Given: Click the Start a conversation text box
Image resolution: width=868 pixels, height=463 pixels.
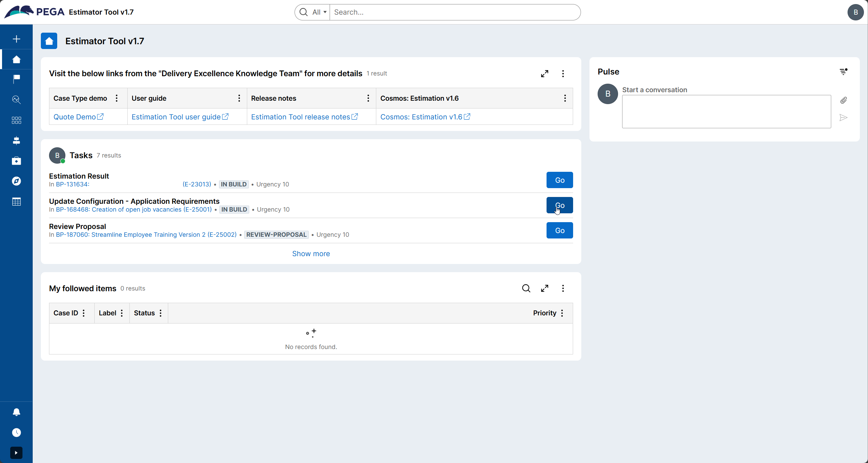Looking at the screenshot, I should point(726,111).
